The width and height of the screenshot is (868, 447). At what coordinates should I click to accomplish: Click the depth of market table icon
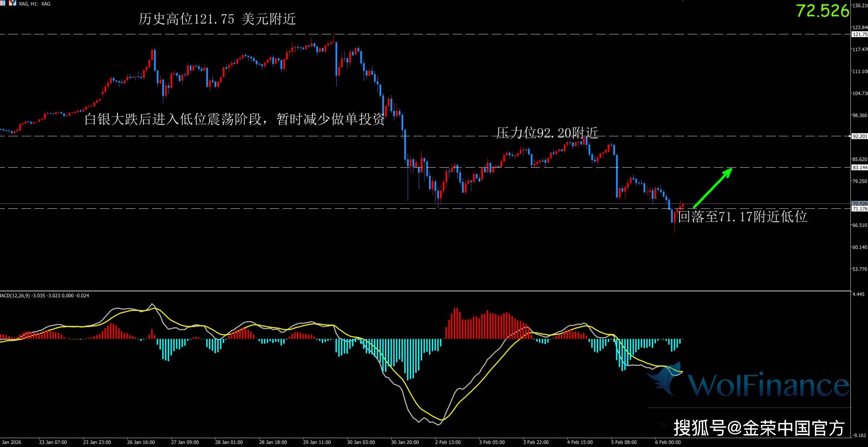pos(3,3)
